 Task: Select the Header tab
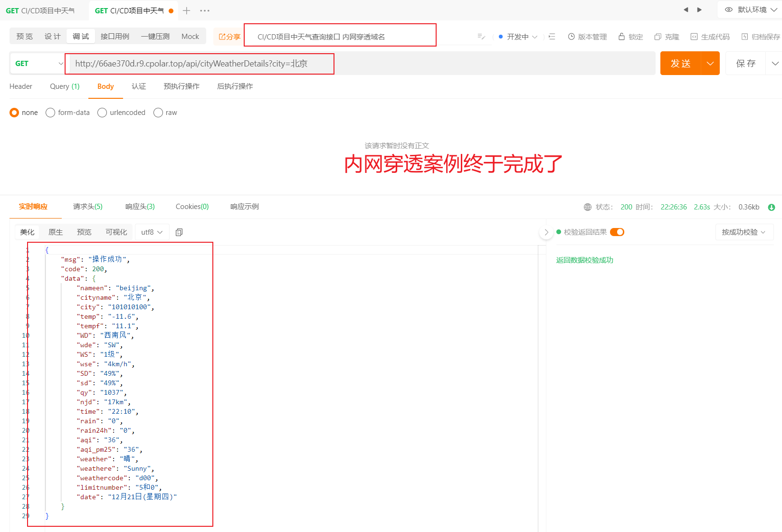point(21,86)
